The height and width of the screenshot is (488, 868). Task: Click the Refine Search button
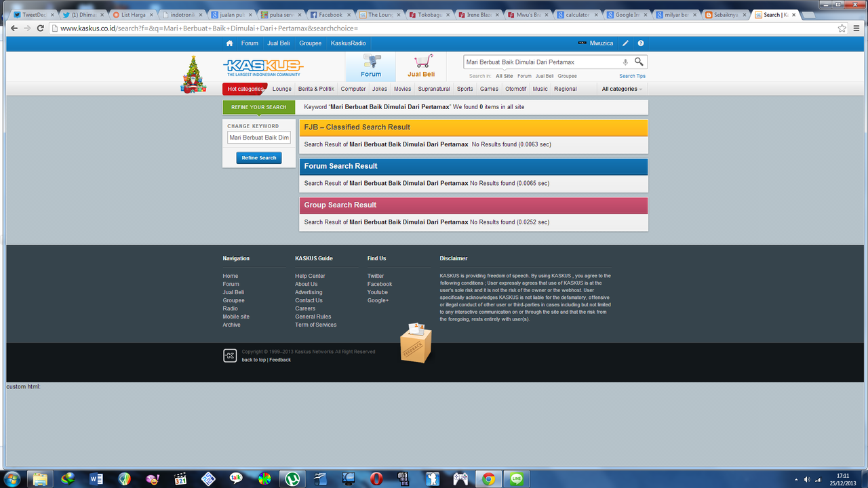(x=259, y=158)
